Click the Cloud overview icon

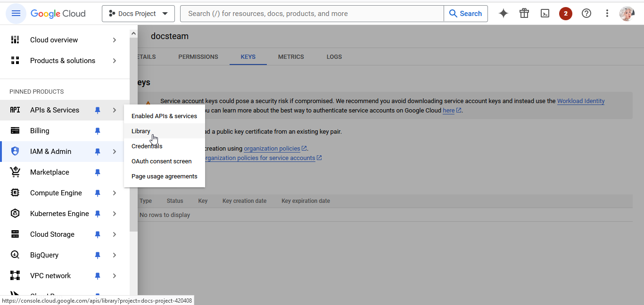click(x=15, y=40)
